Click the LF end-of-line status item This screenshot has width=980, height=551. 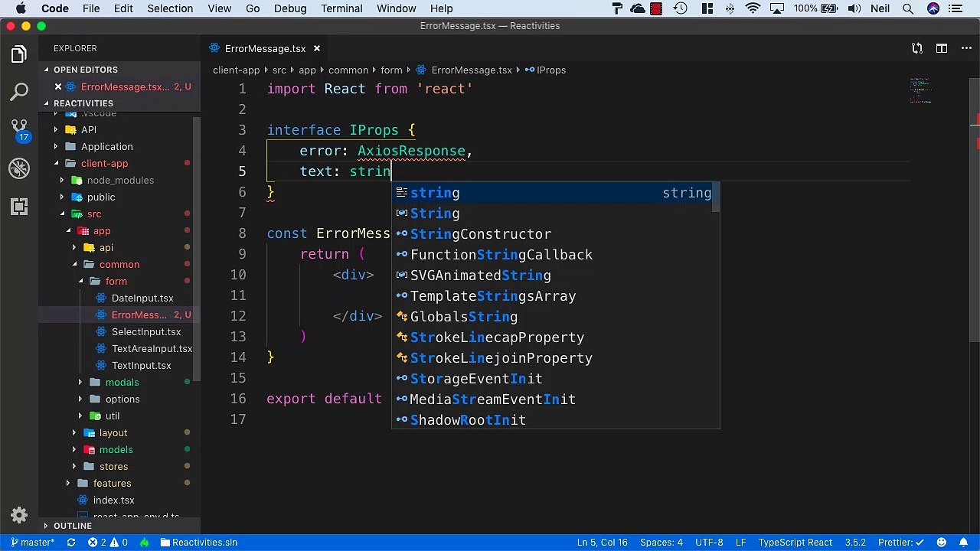[x=740, y=542]
